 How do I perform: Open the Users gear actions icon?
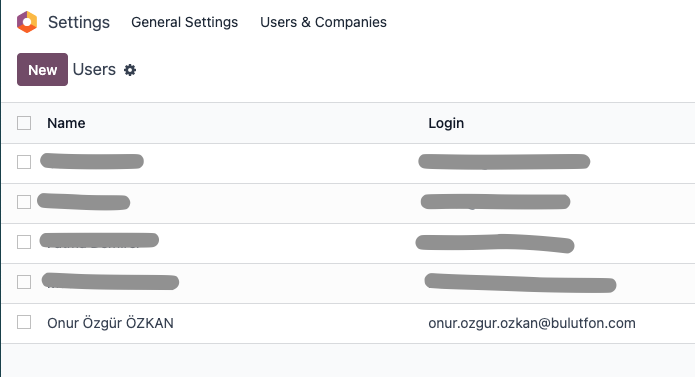(130, 70)
